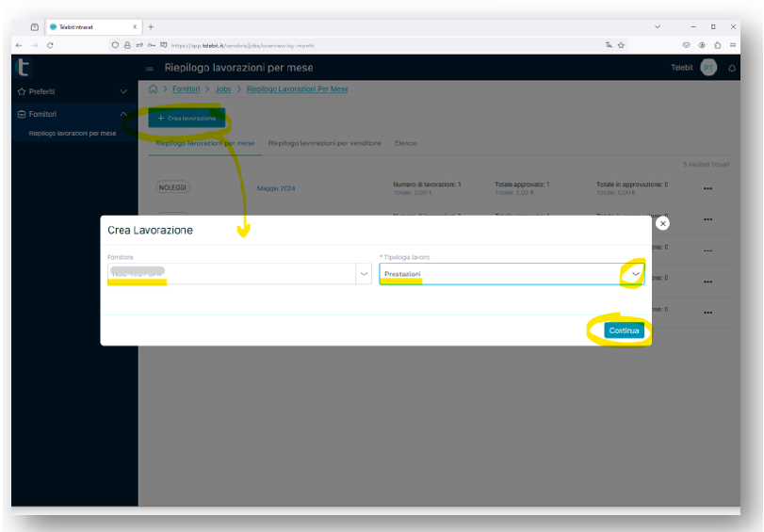Collapse the Fornitori sidebar section
The height and width of the screenshot is (532, 764).
[123, 115]
